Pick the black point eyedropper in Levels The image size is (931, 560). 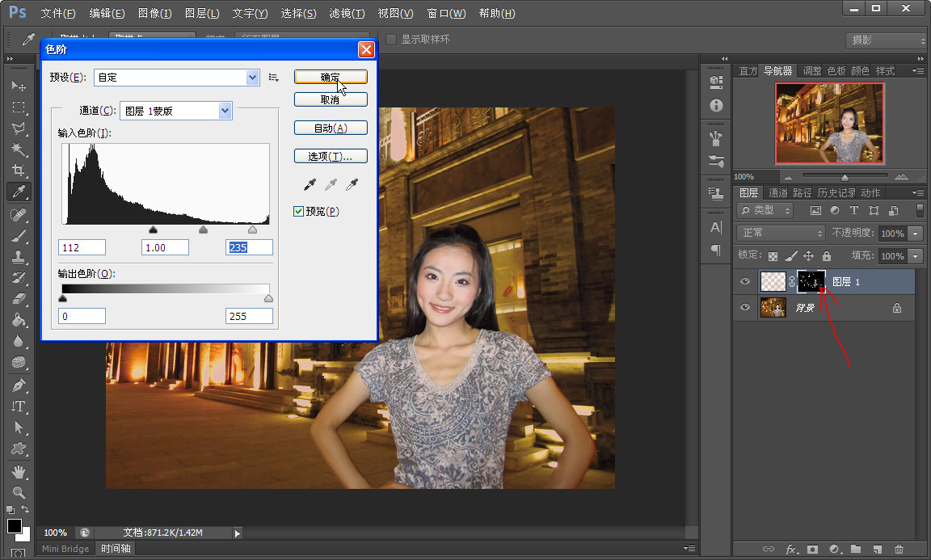click(310, 185)
